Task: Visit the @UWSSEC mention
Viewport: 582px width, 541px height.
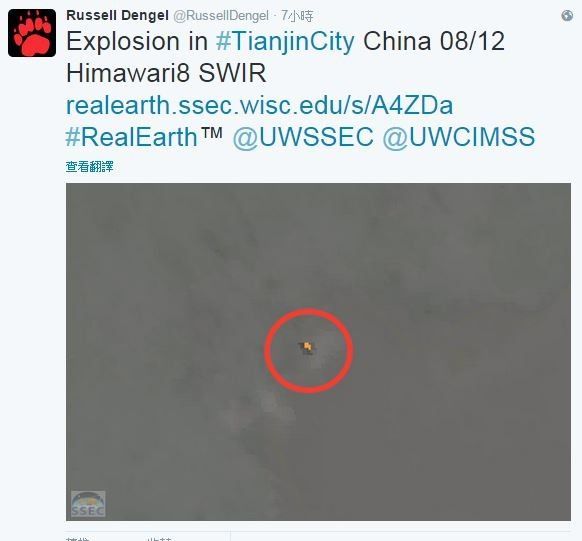Action: 303,137
